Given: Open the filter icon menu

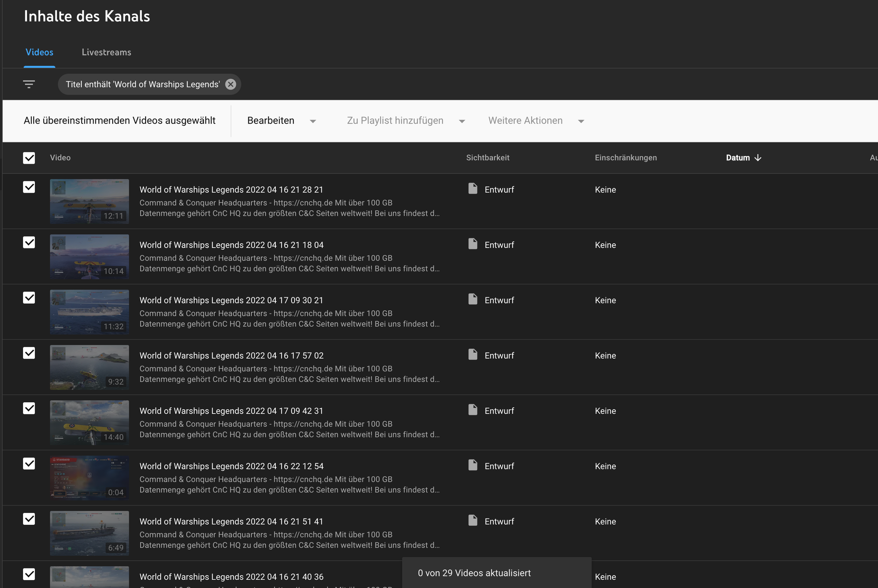Looking at the screenshot, I should [29, 84].
